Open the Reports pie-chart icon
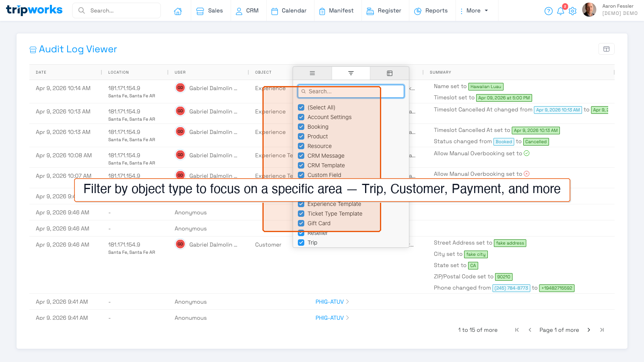The image size is (644, 362). (417, 11)
